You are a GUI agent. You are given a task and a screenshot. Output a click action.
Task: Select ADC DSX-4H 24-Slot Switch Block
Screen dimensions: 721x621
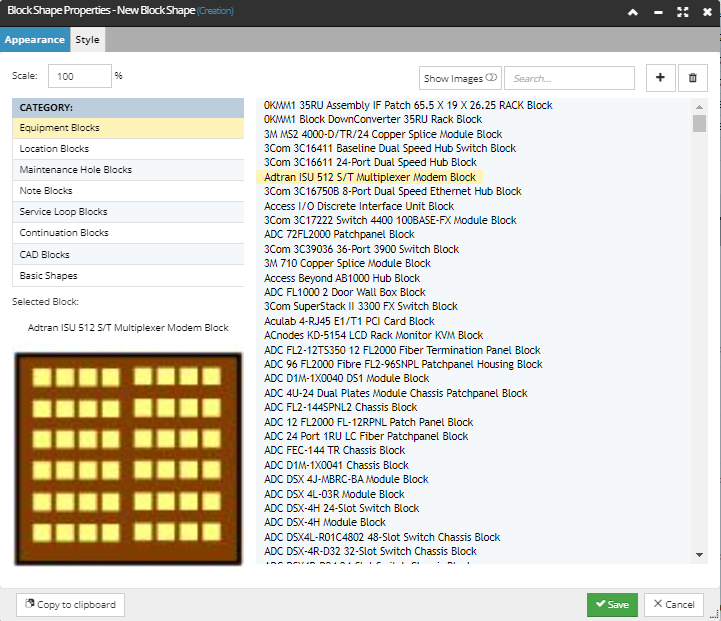click(x=342, y=508)
